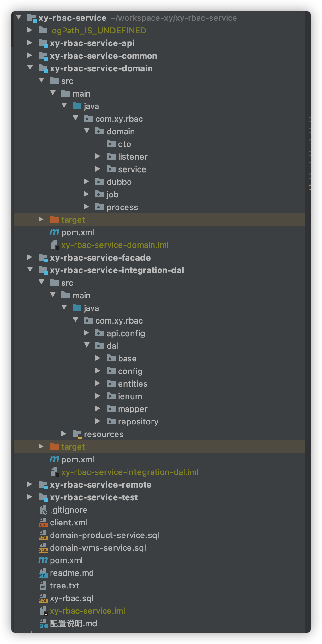Click the domain-wms-service.sql SQL icon
322x644 pixels.
pos(43,548)
